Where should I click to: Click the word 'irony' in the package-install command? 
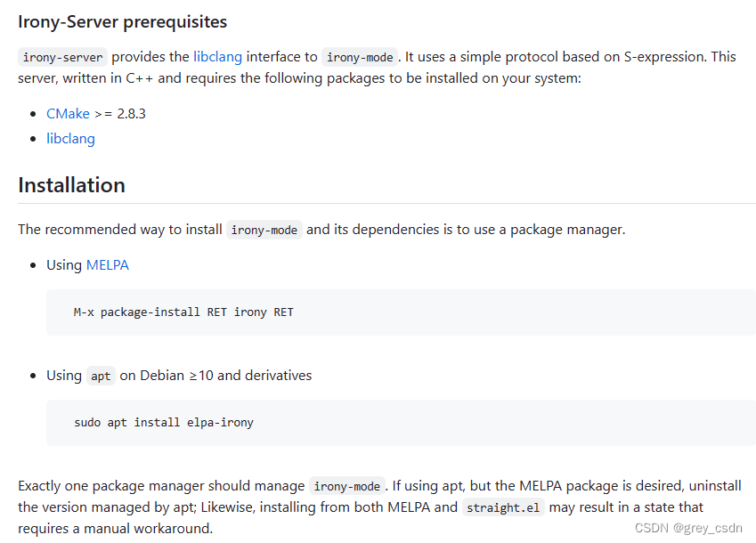250,312
